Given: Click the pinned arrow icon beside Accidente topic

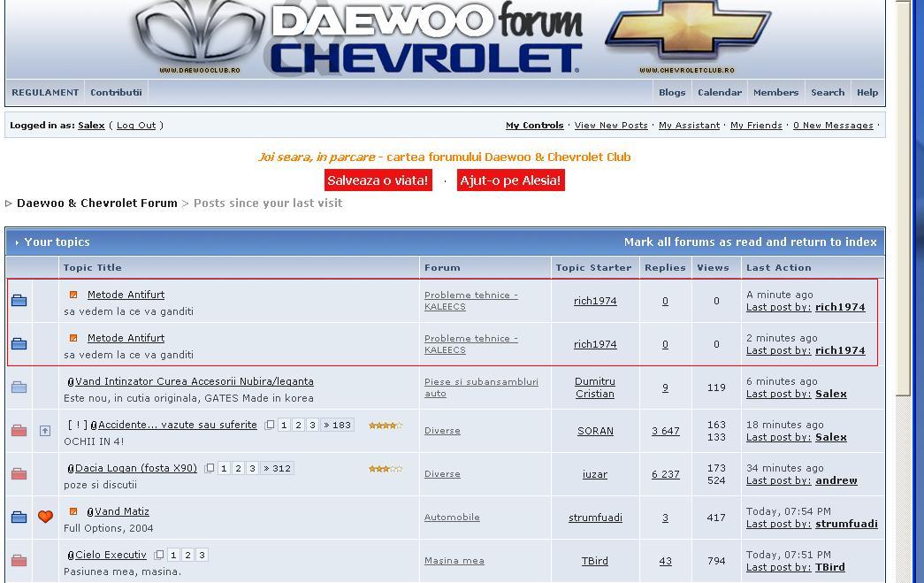Looking at the screenshot, I should pos(45,431).
